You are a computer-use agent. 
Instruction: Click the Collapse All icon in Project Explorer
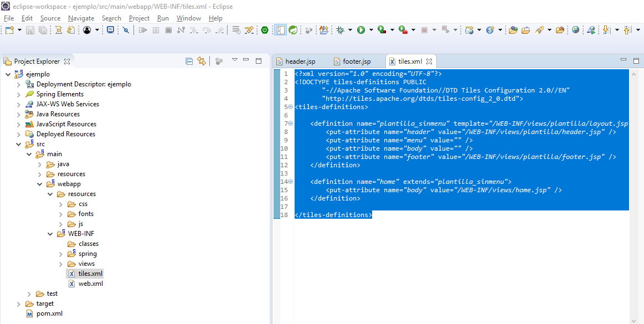coord(189,61)
